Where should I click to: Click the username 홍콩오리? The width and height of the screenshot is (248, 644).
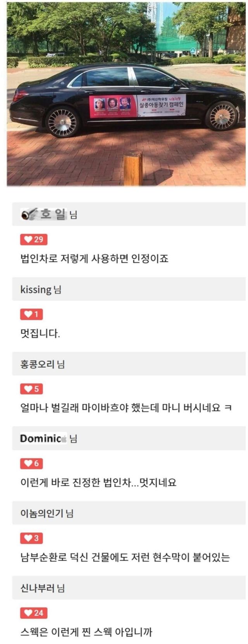tap(38, 364)
